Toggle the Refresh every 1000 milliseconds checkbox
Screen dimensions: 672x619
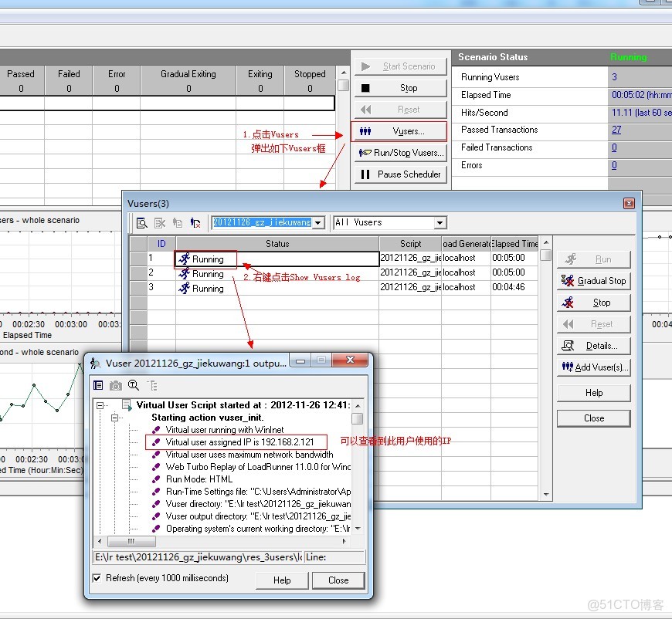[x=97, y=578]
